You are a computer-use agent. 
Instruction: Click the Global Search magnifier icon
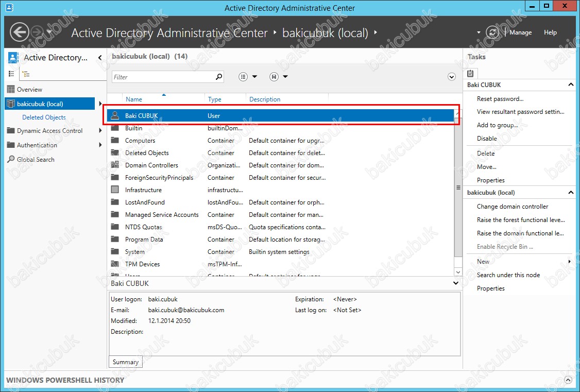[11, 159]
